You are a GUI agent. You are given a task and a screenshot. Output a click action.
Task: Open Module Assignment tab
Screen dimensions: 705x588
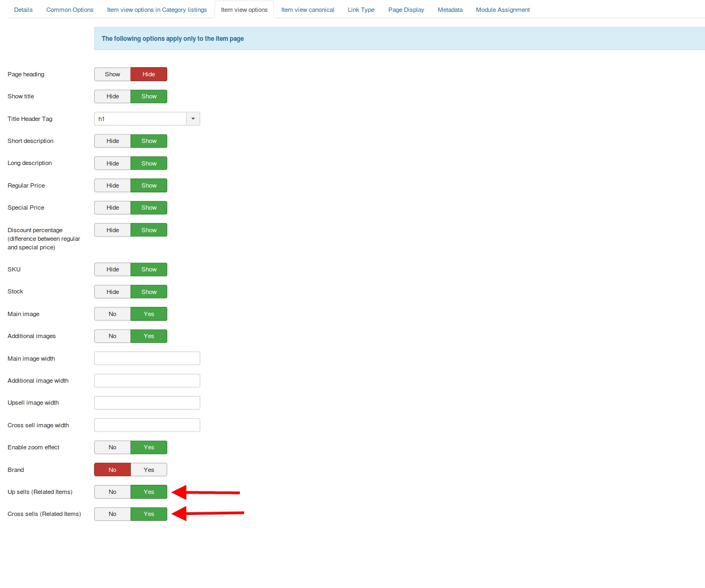(503, 10)
